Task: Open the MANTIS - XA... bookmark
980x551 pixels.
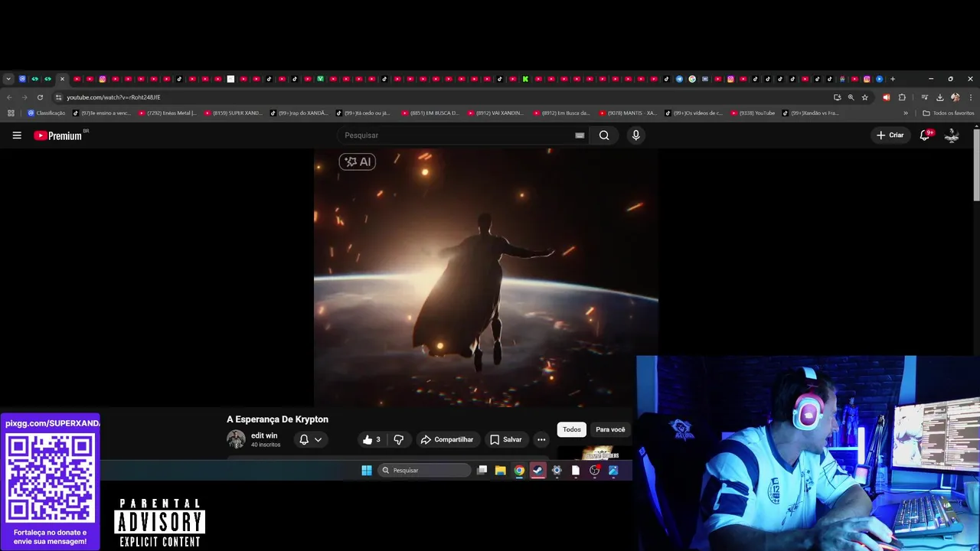Action: (629, 113)
